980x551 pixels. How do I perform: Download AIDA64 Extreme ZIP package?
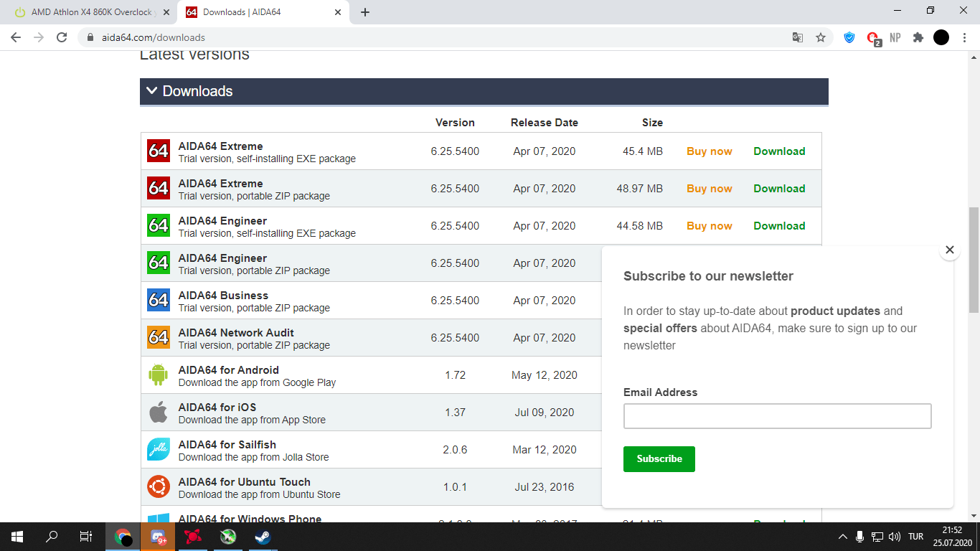(779, 189)
